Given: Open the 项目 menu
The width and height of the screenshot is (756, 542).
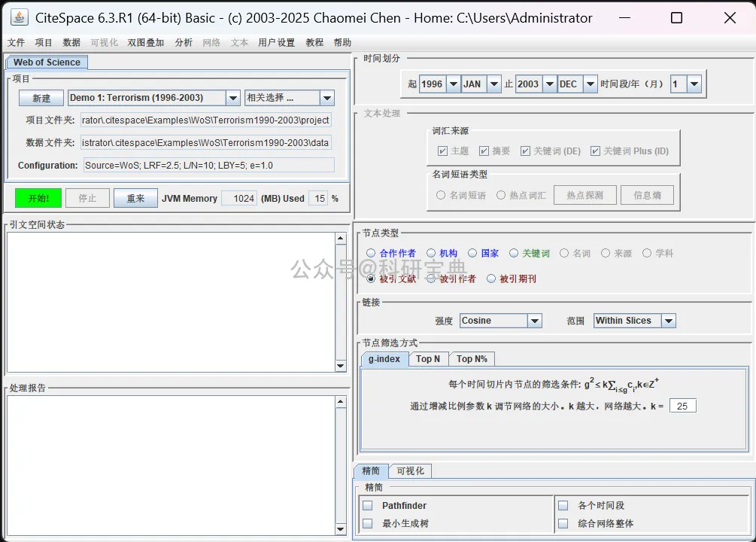Looking at the screenshot, I should [44, 42].
